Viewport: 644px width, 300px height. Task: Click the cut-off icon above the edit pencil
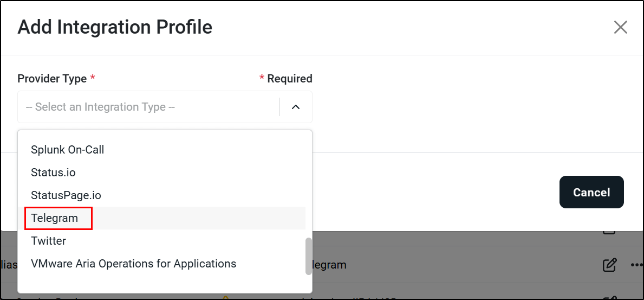click(x=609, y=232)
